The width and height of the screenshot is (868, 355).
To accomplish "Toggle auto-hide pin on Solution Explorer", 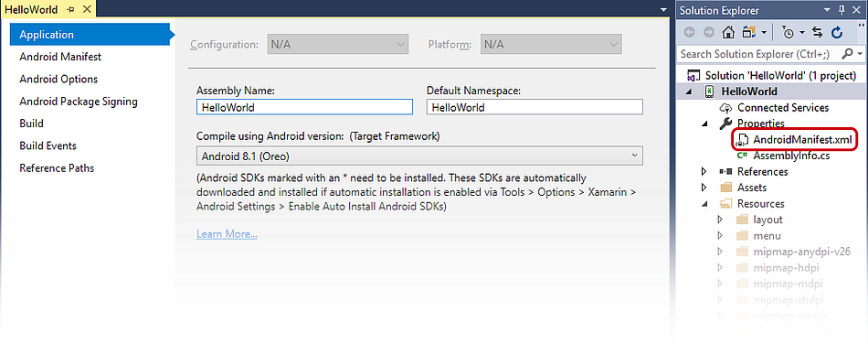I will [x=842, y=10].
